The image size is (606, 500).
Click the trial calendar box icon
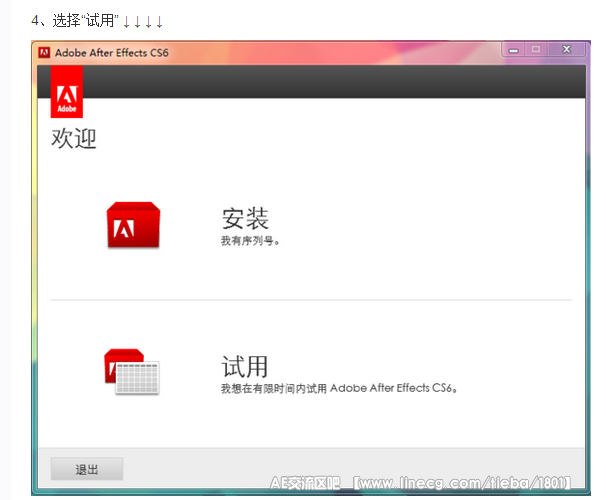[x=132, y=372]
